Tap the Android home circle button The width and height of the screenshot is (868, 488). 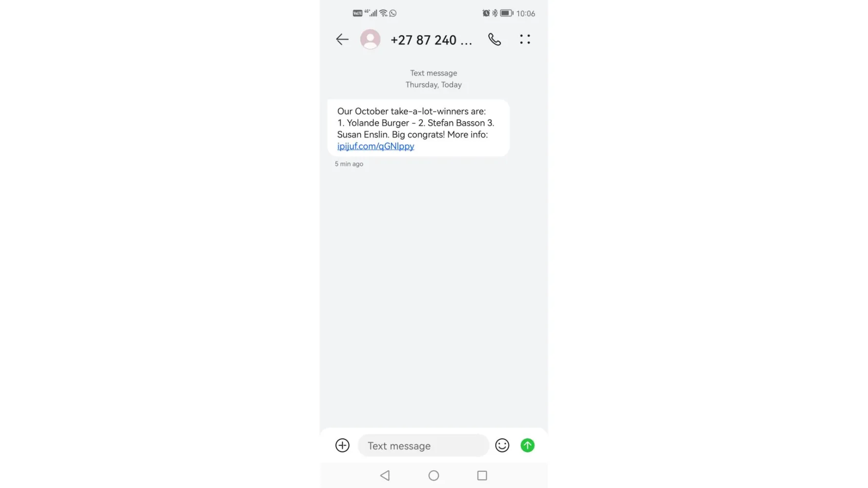(x=434, y=475)
